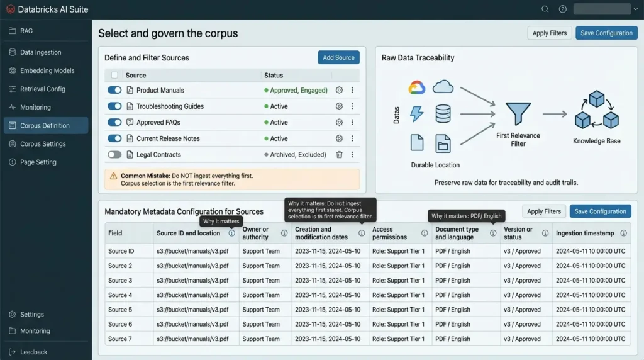Click the 'Legal Contracts' source name
644x360 pixels.
click(x=158, y=155)
